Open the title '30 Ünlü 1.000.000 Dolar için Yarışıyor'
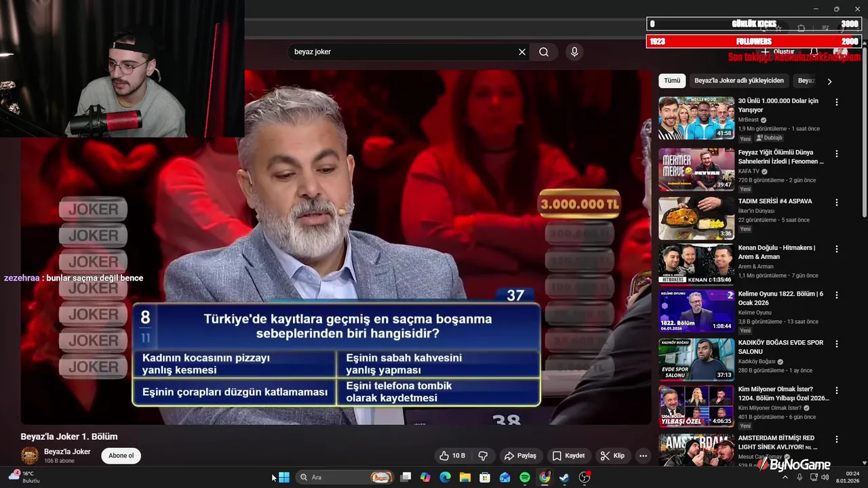 [x=778, y=105]
